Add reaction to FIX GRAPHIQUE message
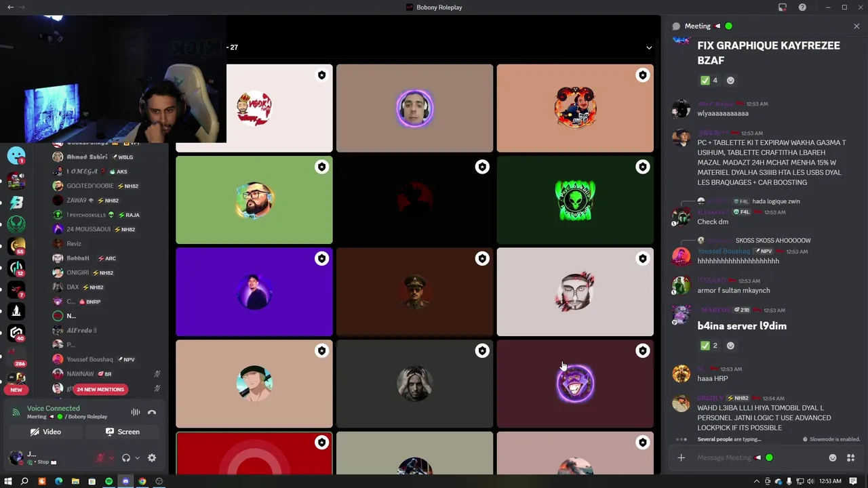 click(730, 80)
